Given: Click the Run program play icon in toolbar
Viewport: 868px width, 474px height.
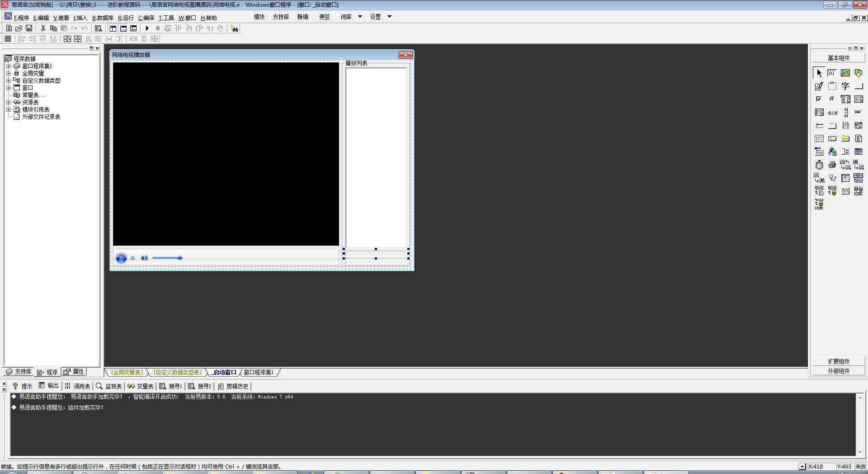Looking at the screenshot, I should coord(147,28).
